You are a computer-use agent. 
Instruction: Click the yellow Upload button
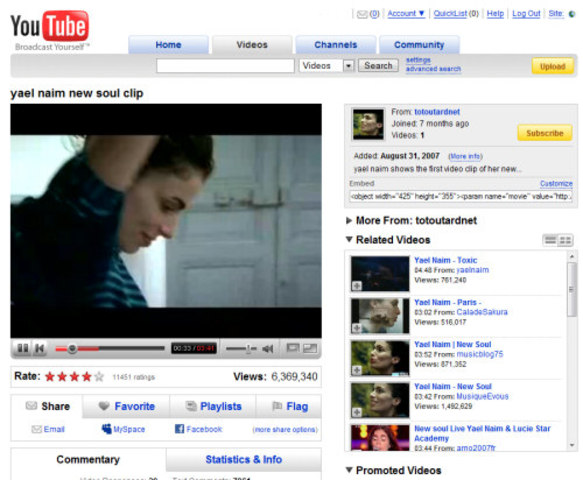coord(553,67)
